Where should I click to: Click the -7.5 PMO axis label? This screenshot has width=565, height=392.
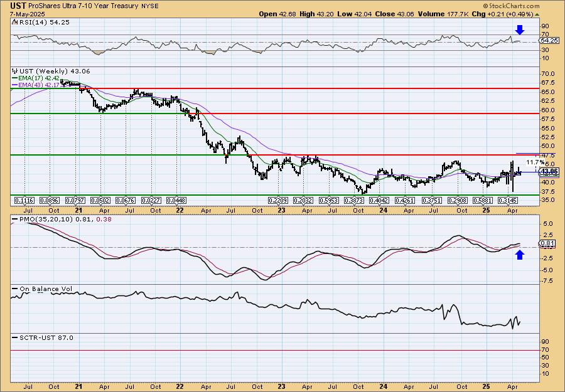coord(547,281)
